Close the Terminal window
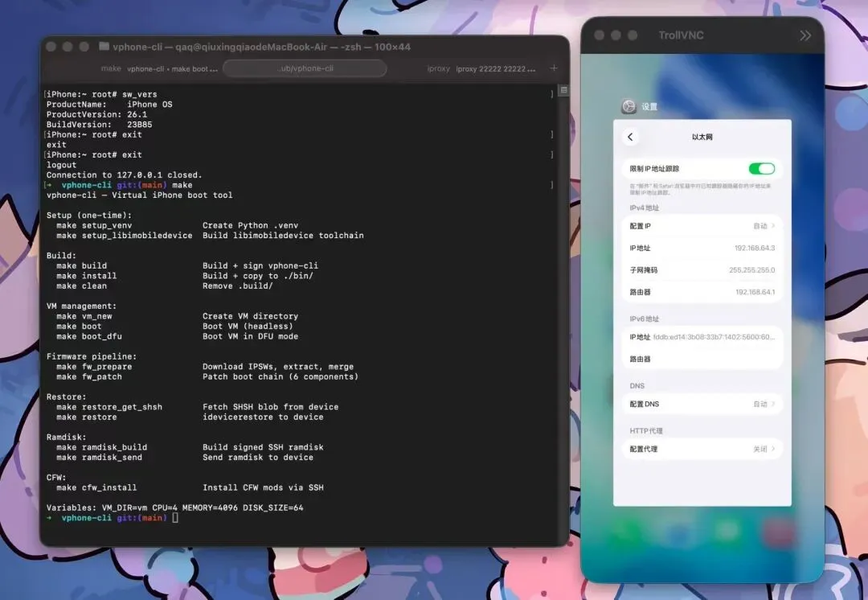Screen dimensions: 868x600 [x=51, y=47]
